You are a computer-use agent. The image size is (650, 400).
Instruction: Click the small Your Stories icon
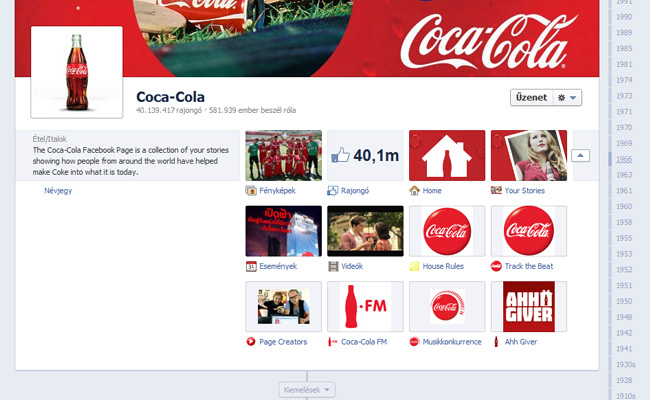click(x=496, y=190)
